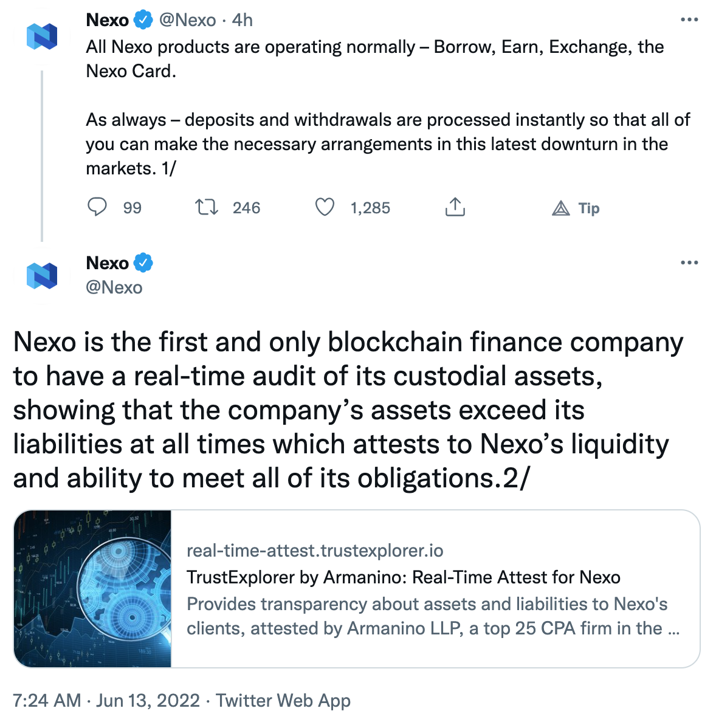Click verified badge on first tweet header
Image resolution: width=716 pixels, height=728 pixels.
(x=143, y=20)
